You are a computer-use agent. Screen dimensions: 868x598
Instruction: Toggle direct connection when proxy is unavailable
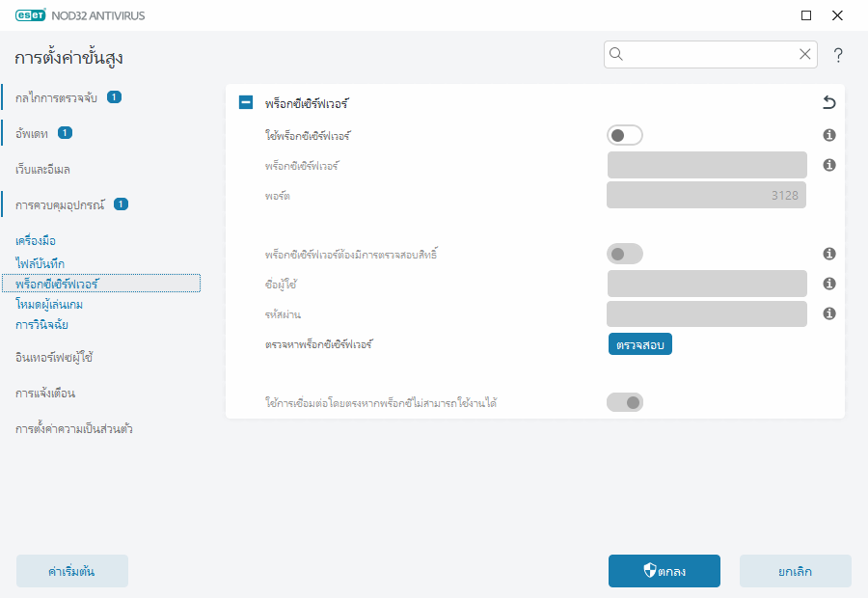click(624, 401)
